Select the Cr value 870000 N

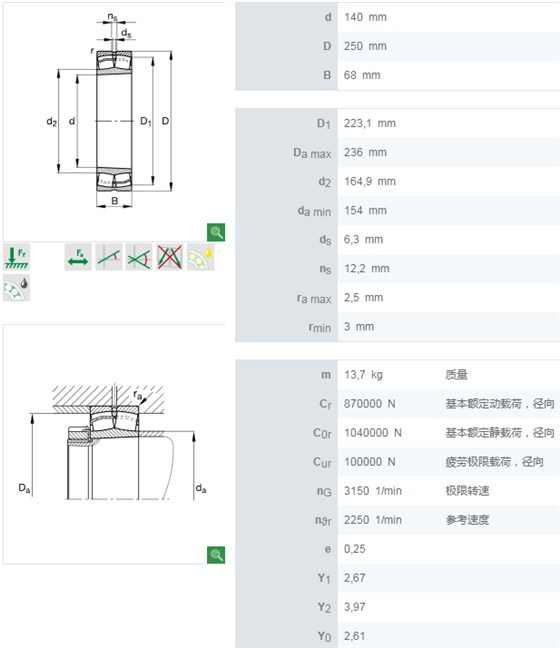point(369,404)
